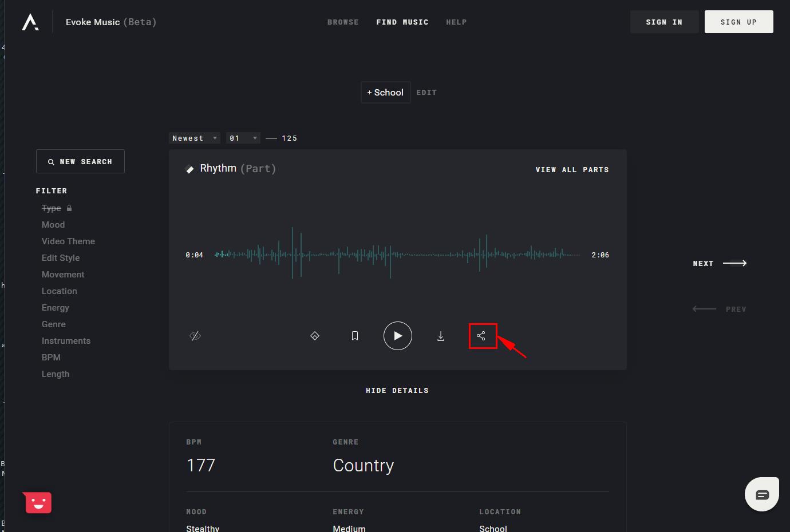
Task: Open the Newest sort dropdown
Action: tap(195, 138)
